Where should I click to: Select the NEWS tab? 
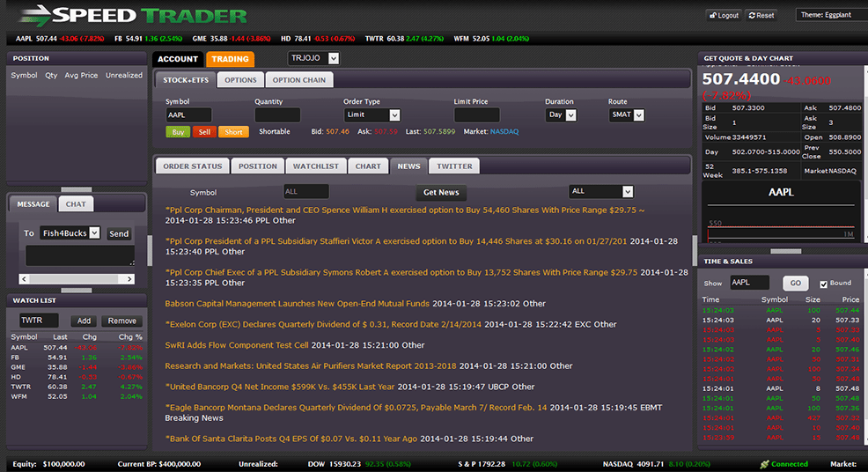408,166
